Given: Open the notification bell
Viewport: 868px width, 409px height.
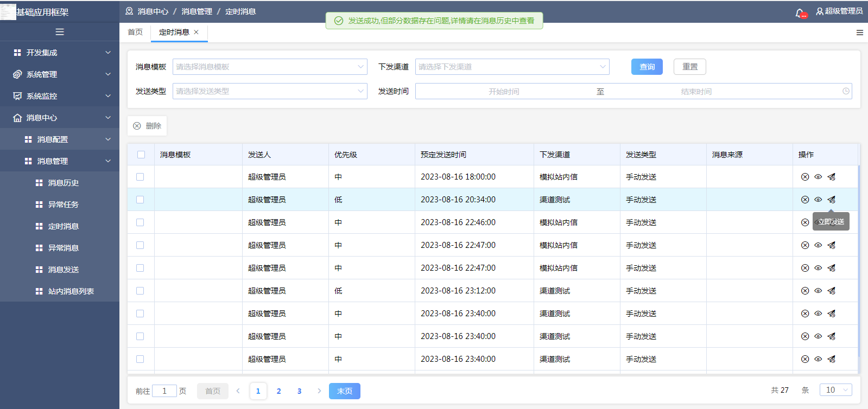Looking at the screenshot, I should click(800, 12).
